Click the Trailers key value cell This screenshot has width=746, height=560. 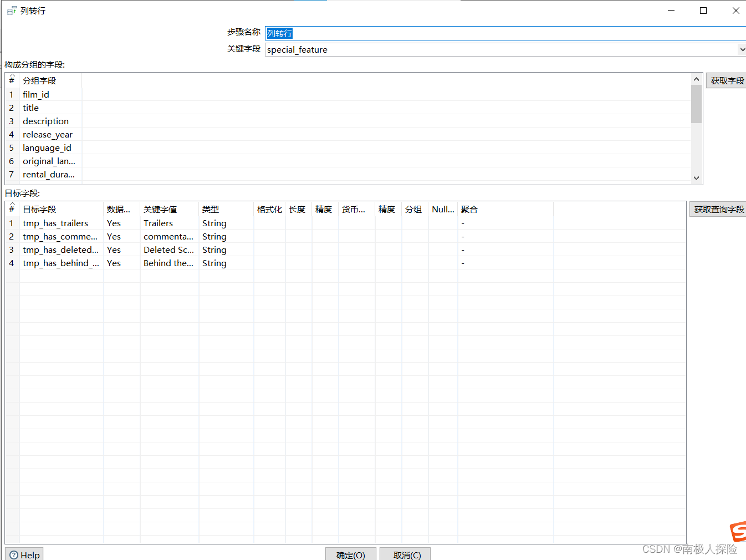169,223
